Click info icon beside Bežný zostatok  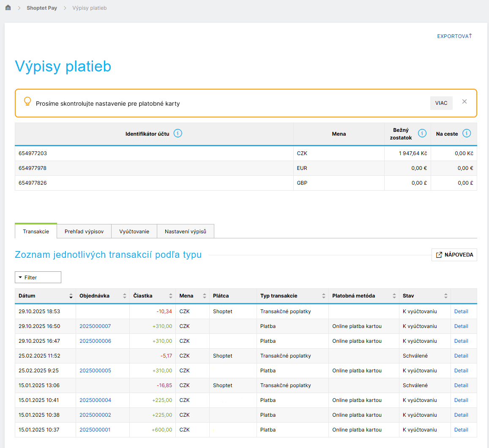click(422, 134)
